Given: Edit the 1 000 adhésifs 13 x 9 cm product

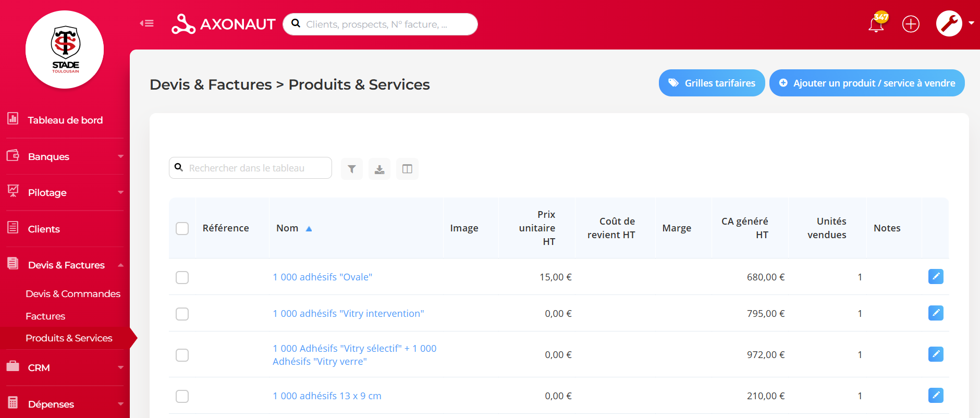Looking at the screenshot, I should pyautogui.click(x=936, y=395).
